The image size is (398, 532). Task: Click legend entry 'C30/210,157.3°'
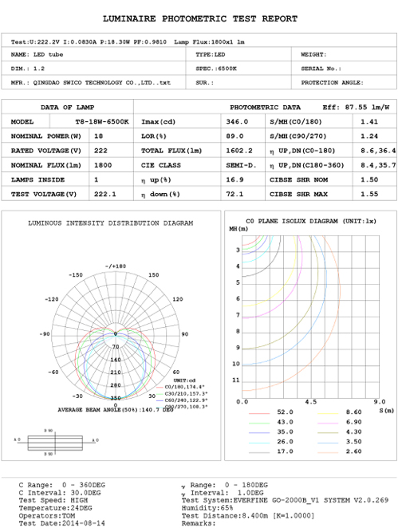coord(186,394)
